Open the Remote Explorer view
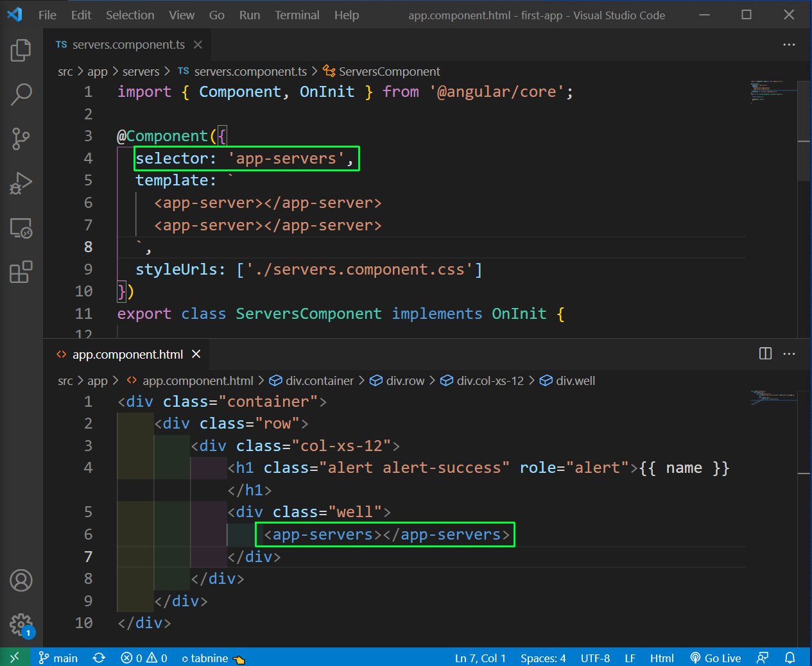The height and width of the screenshot is (666, 812). [x=21, y=228]
